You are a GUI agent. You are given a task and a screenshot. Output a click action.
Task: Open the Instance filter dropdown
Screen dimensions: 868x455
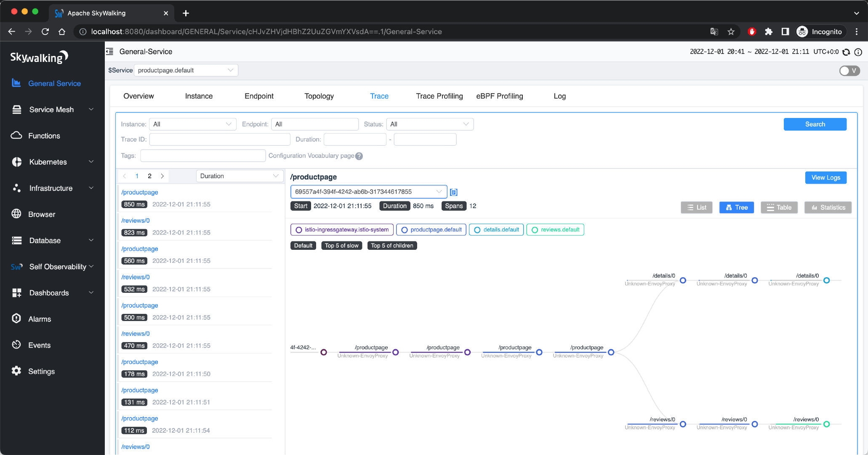192,124
